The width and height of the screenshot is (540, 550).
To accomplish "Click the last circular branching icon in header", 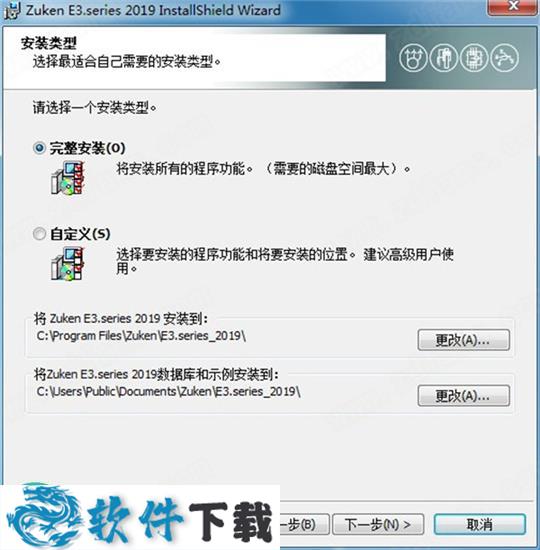I will click(x=505, y=58).
